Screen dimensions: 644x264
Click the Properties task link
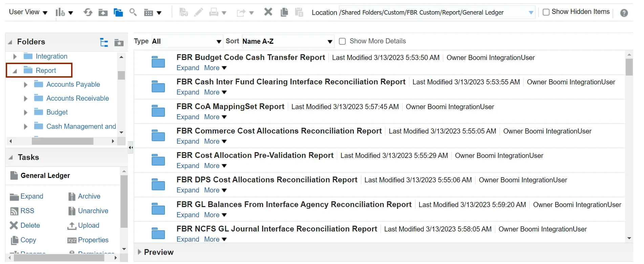(x=93, y=240)
